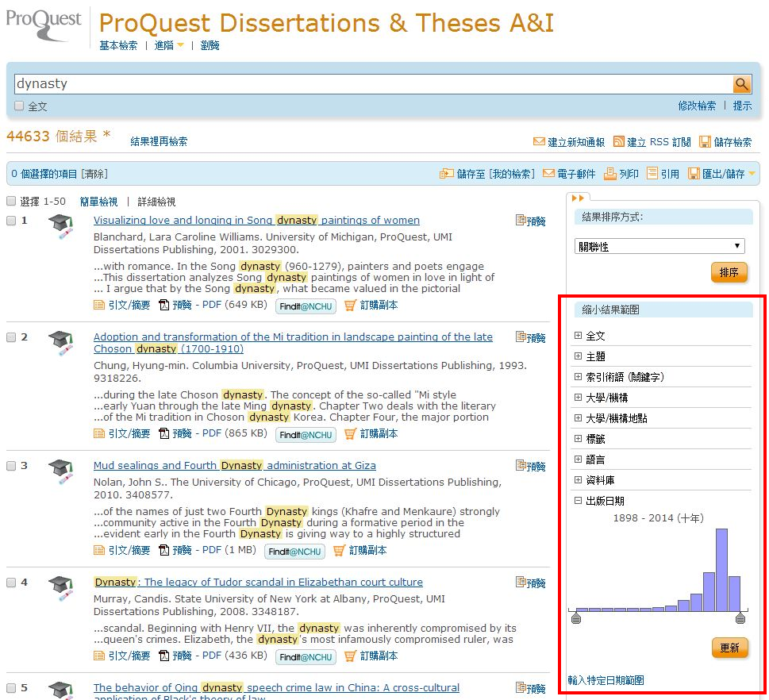Viewport: 769px width, 700px height.
Task: Expand the language filter
Action: click(578, 460)
